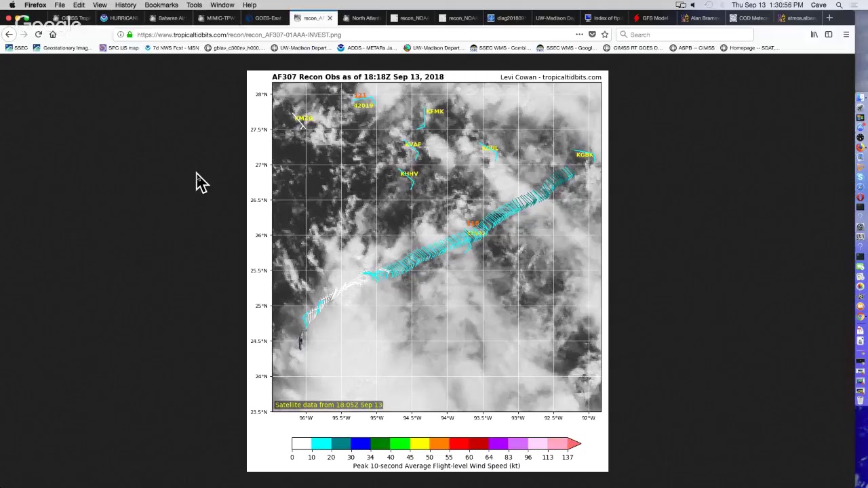Reload the current page
This screenshot has height=488, width=868.
point(38,35)
